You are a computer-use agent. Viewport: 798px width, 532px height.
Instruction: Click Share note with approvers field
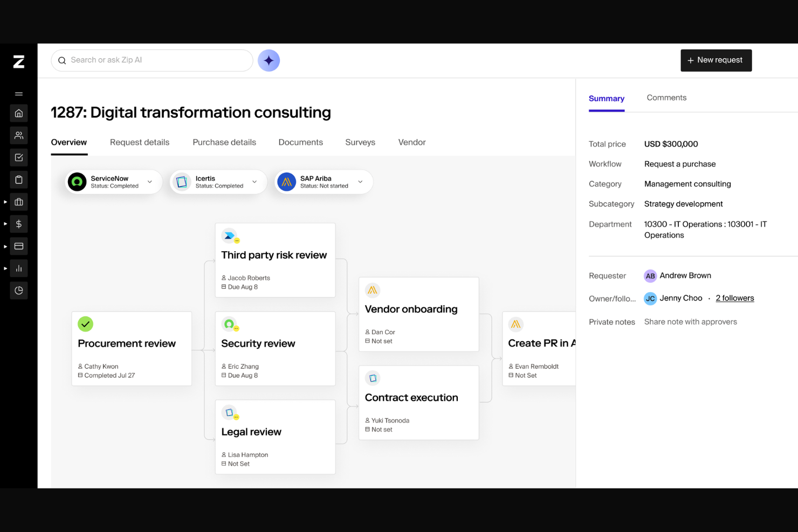691,322
